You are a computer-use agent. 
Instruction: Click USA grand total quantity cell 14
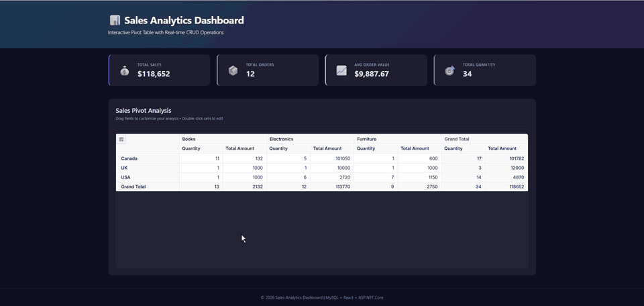point(463,177)
